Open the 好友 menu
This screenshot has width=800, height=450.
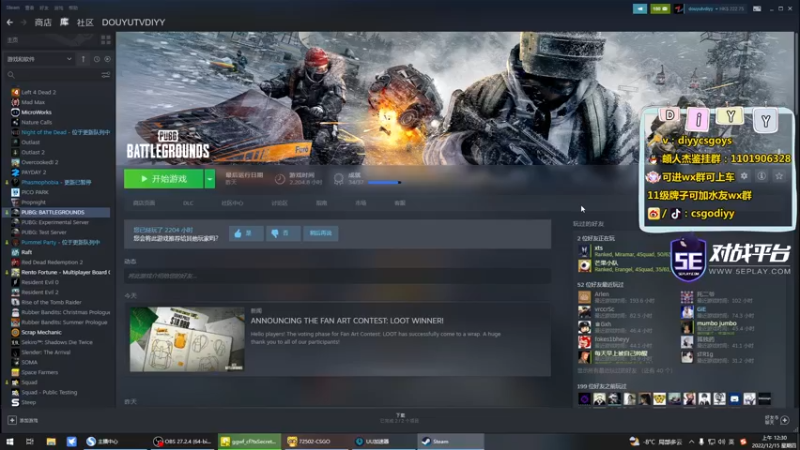point(44,8)
